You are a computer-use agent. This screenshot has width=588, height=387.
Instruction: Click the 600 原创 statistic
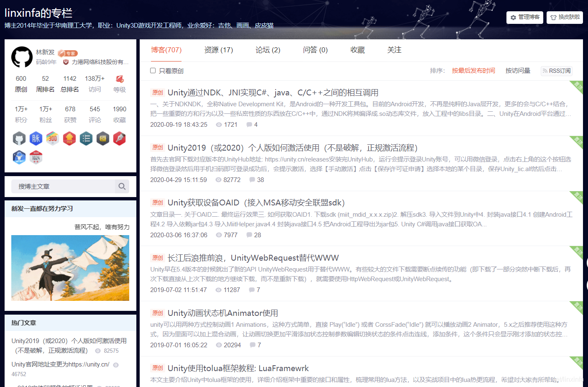click(x=21, y=84)
